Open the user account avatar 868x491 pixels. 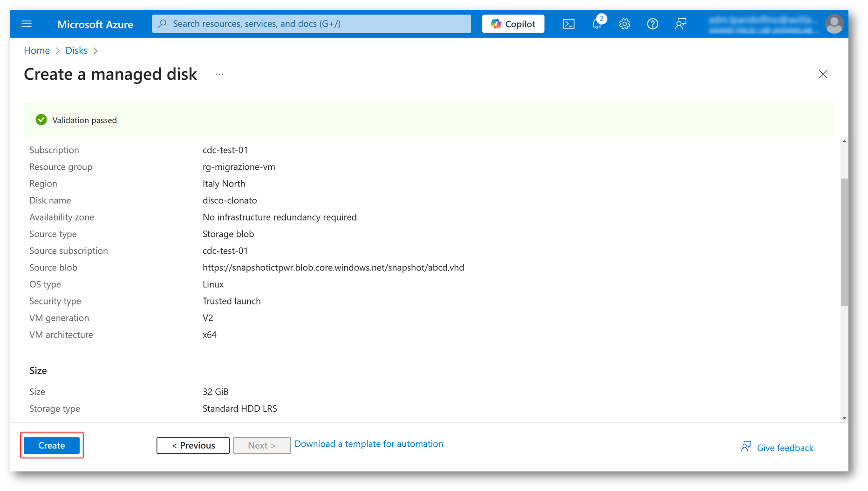click(834, 24)
